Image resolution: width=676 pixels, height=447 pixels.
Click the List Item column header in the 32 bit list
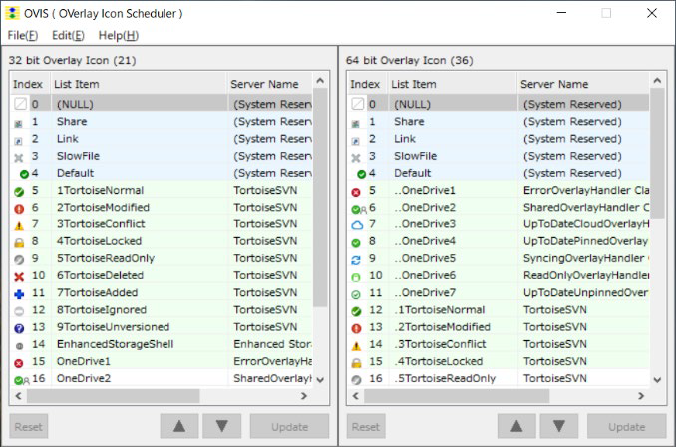coord(138,84)
